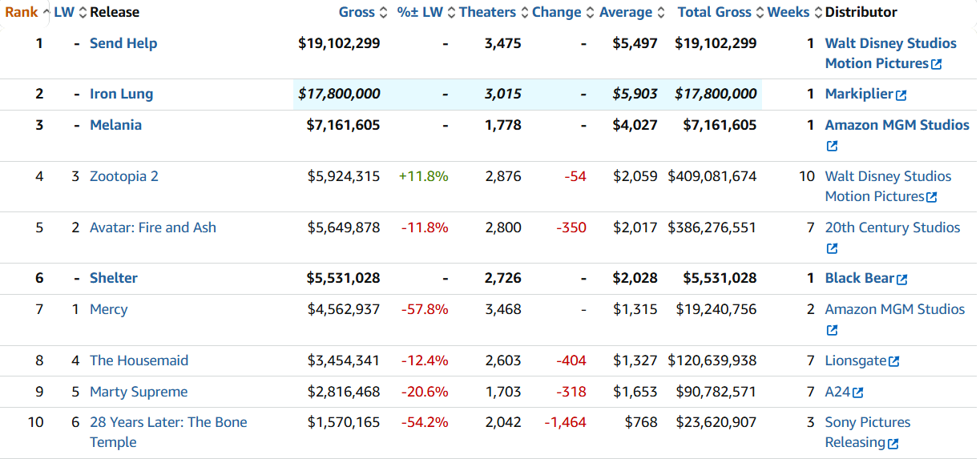Image resolution: width=980 pixels, height=459 pixels.
Task: Open Send Help release page
Action: (x=123, y=43)
